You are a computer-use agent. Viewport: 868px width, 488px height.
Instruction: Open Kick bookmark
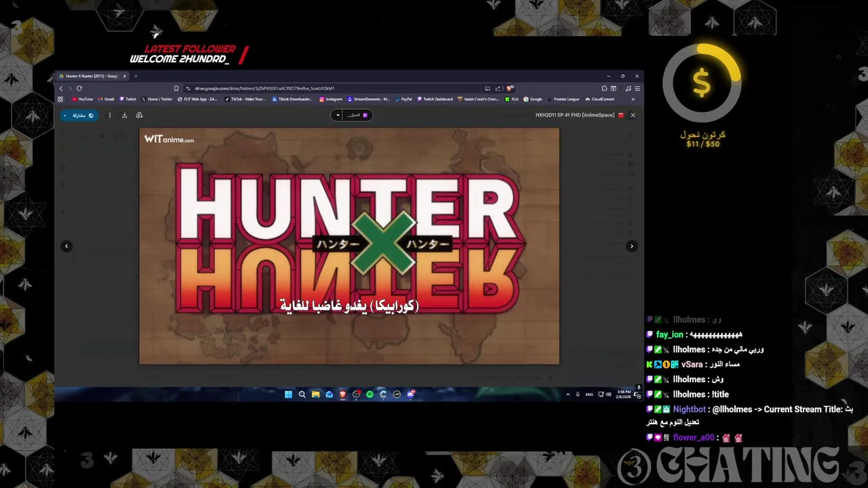[x=512, y=99]
